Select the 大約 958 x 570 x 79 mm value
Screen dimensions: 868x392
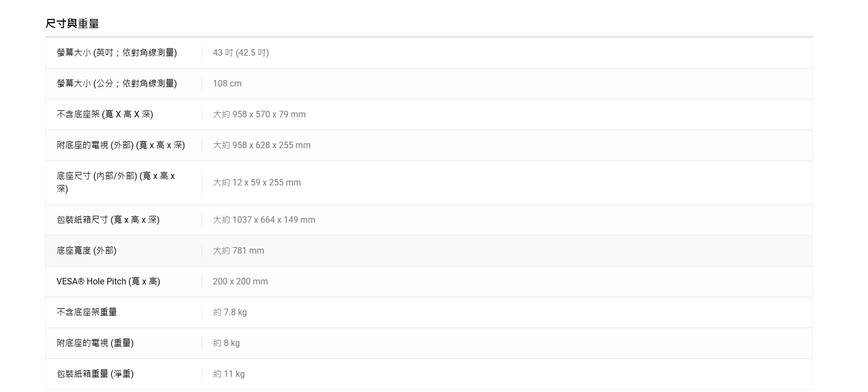(x=259, y=114)
